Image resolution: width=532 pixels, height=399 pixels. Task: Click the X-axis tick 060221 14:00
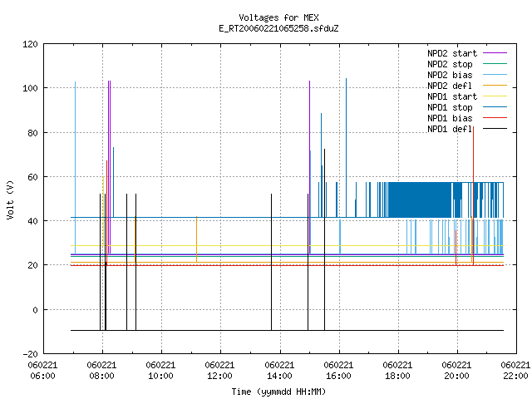pyautogui.click(x=279, y=371)
